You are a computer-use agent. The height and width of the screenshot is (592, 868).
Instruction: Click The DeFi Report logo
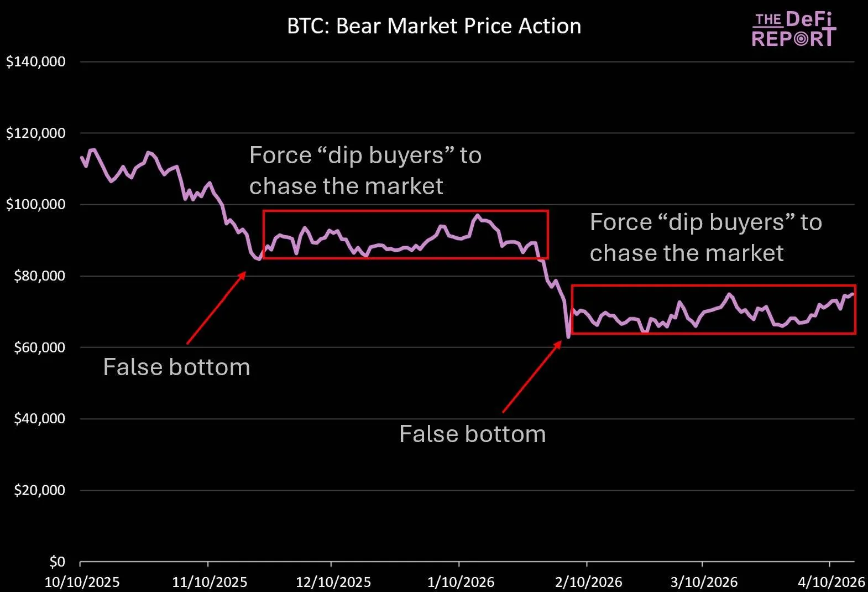793,29
